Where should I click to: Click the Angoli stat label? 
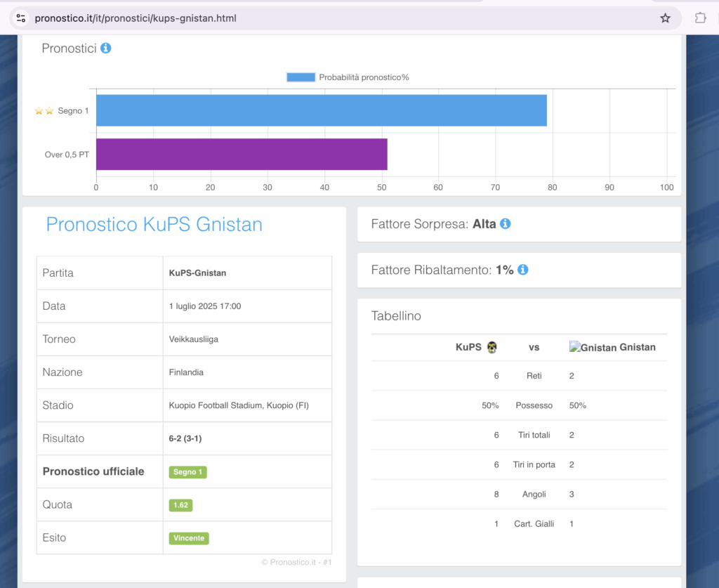(534, 495)
